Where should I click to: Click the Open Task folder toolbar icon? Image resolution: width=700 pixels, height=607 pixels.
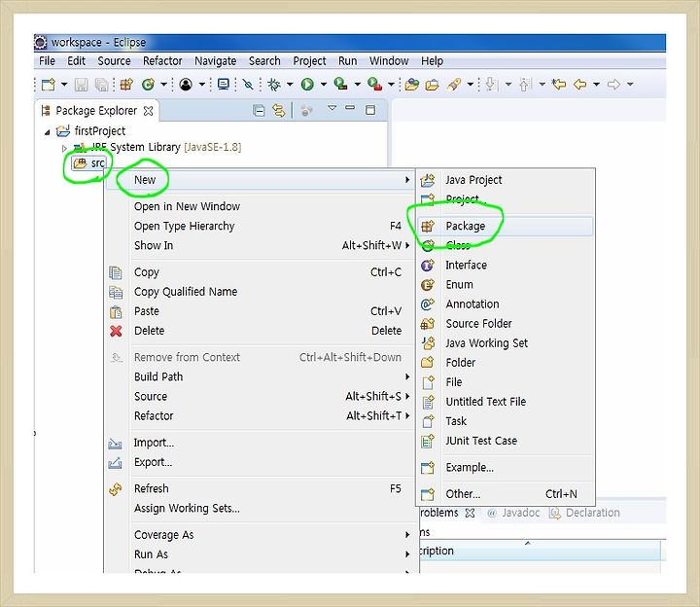(x=432, y=85)
